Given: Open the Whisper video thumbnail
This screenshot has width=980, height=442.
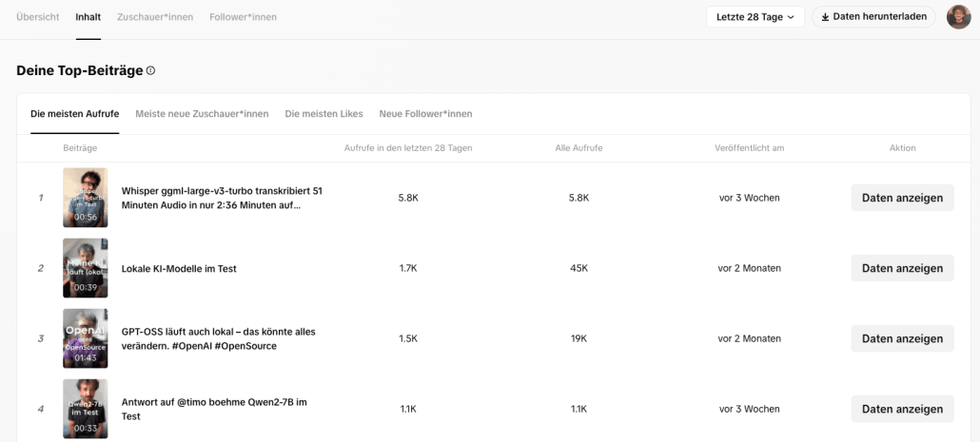Looking at the screenshot, I should [86, 198].
